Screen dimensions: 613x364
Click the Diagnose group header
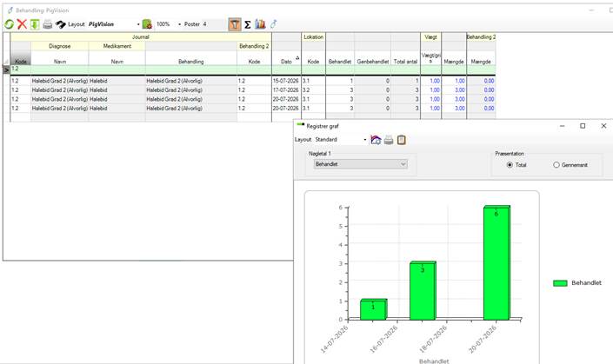[x=59, y=46]
